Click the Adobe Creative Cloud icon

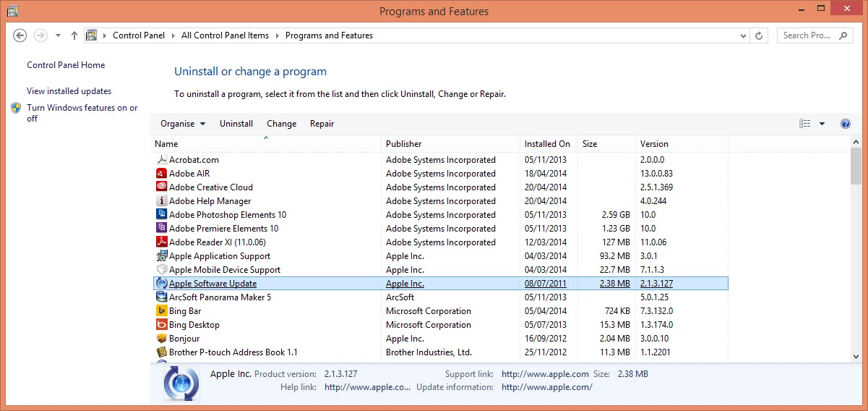(x=162, y=187)
